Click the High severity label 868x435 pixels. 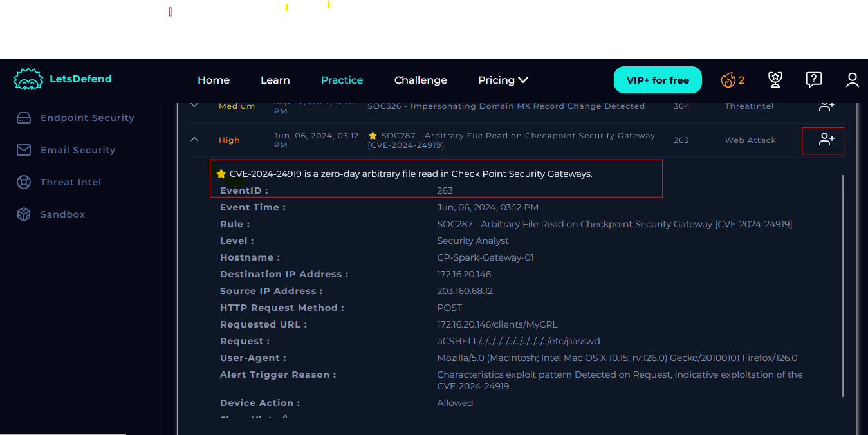coord(229,140)
